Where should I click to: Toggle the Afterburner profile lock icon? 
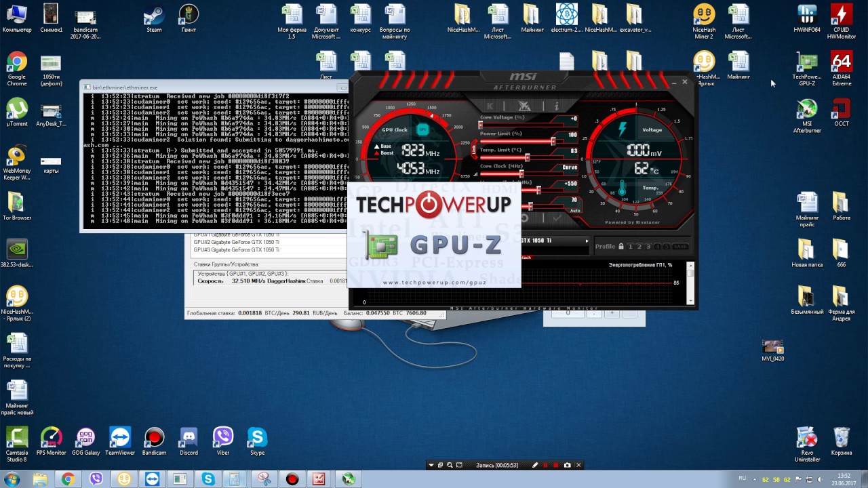(621, 247)
